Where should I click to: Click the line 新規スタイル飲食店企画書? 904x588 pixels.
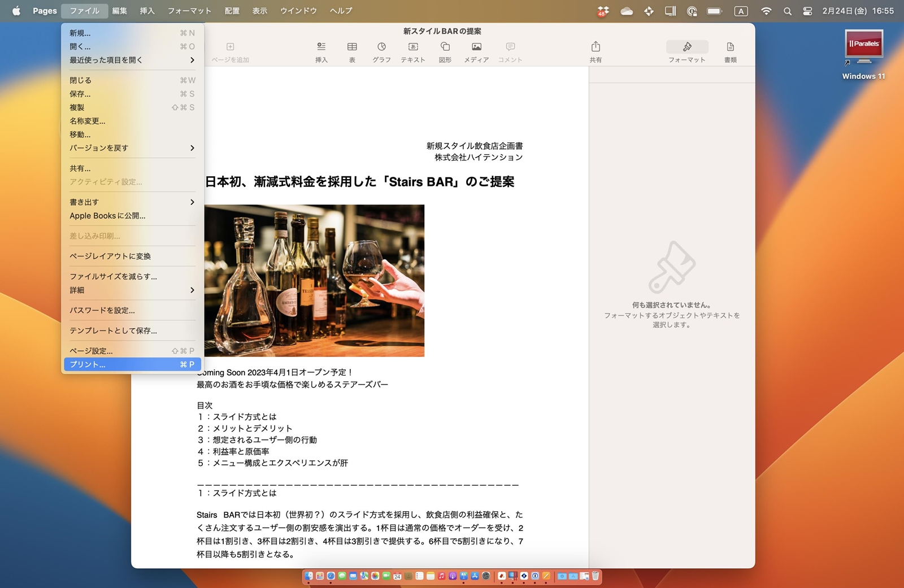coord(475,146)
